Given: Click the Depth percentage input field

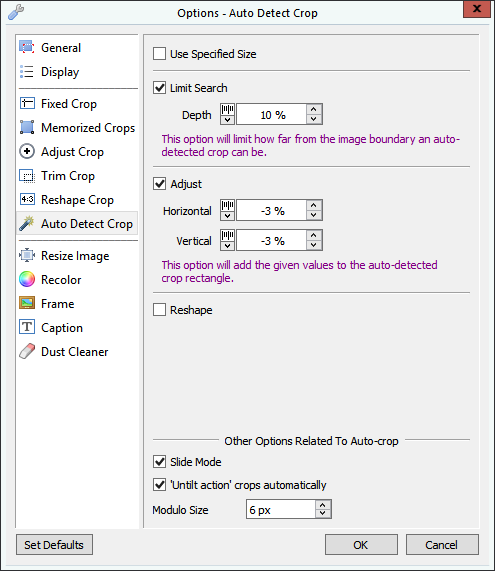Looking at the screenshot, I should coord(271,114).
